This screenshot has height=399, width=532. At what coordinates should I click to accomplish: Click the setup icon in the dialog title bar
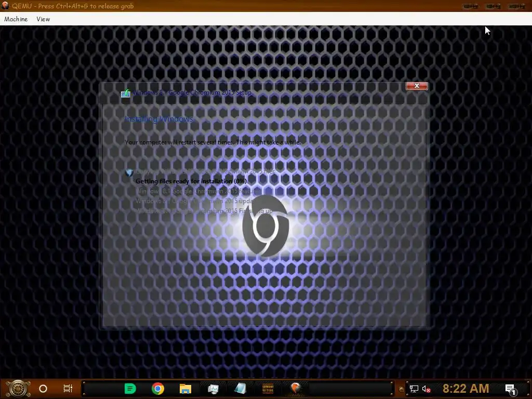126,93
